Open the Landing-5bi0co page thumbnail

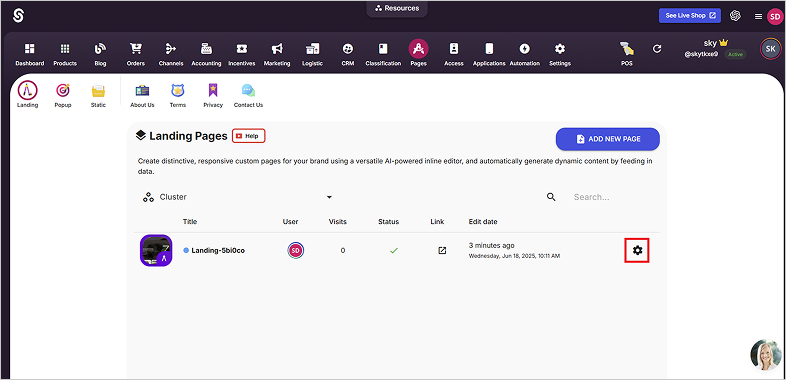point(156,250)
